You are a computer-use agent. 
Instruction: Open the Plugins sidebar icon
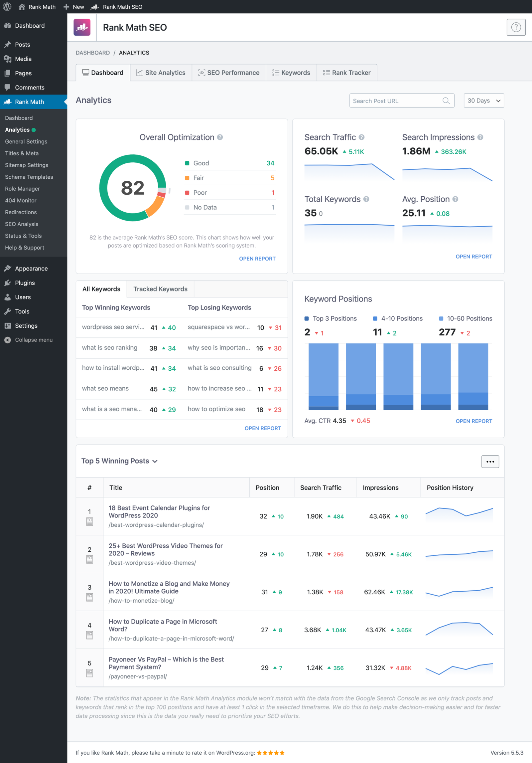pyautogui.click(x=8, y=283)
